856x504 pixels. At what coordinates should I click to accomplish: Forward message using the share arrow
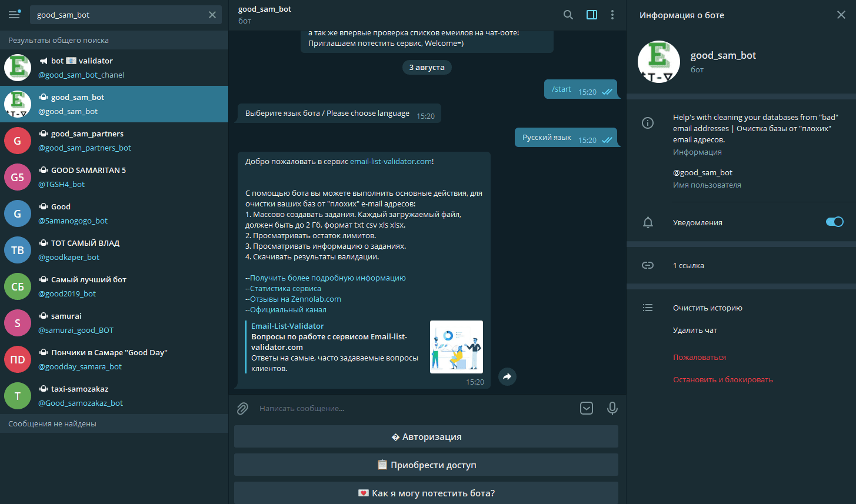click(507, 376)
